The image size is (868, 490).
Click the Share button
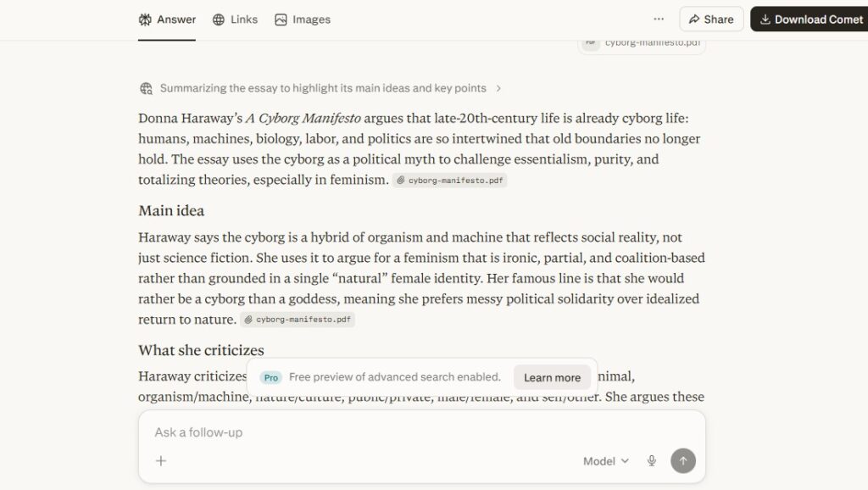click(x=711, y=19)
